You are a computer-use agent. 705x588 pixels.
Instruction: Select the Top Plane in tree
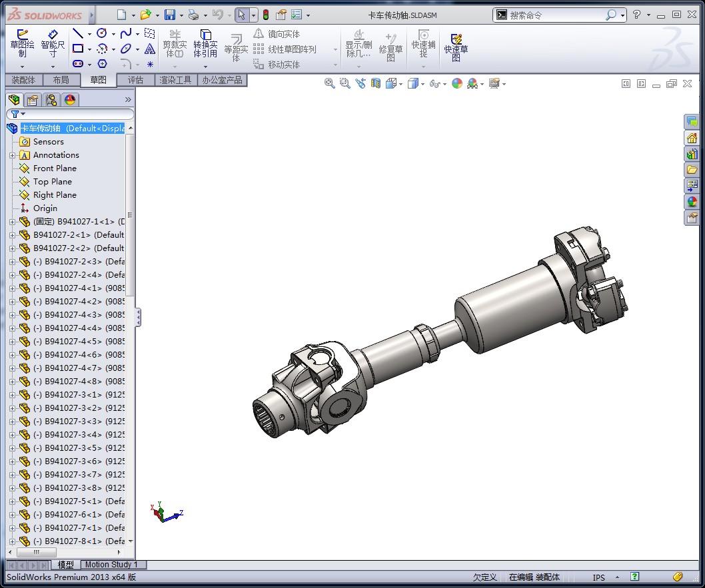click(53, 182)
